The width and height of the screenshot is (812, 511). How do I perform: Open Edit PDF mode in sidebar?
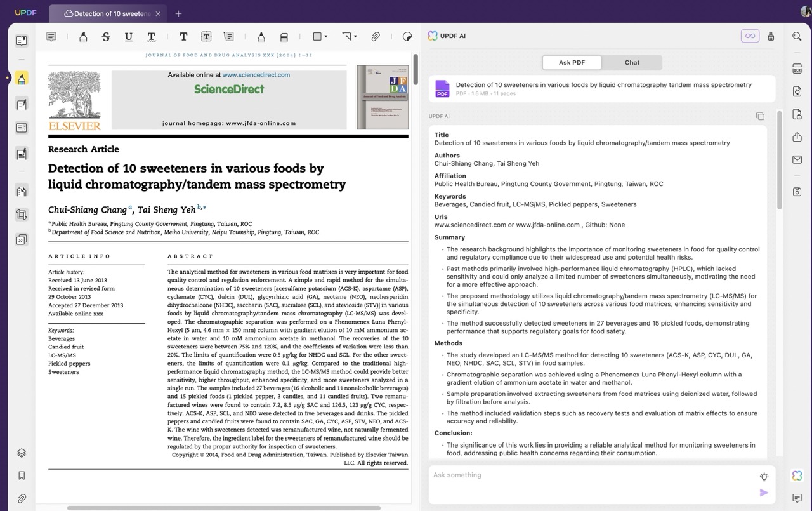pyautogui.click(x=22, y=104)
